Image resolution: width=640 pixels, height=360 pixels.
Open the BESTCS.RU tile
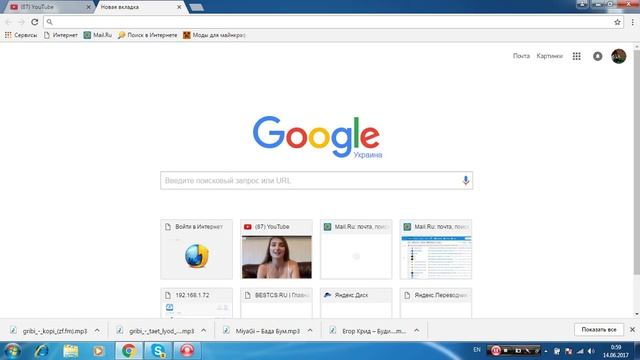(276, 303)
